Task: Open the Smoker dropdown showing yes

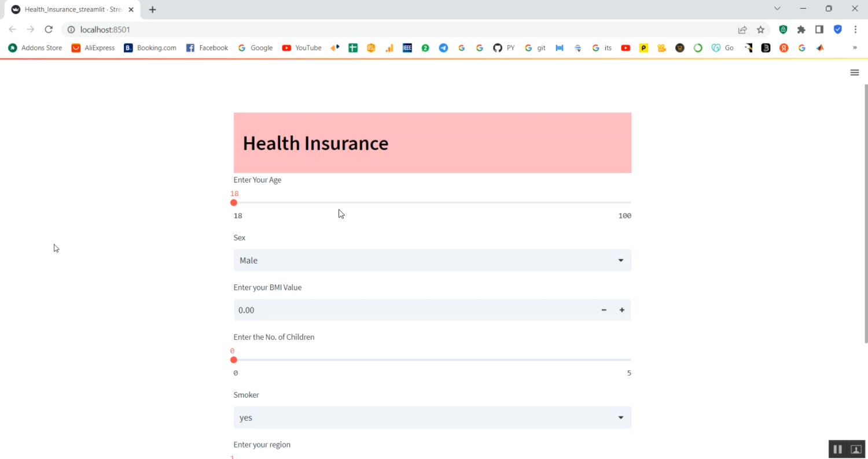Action: 432,417
